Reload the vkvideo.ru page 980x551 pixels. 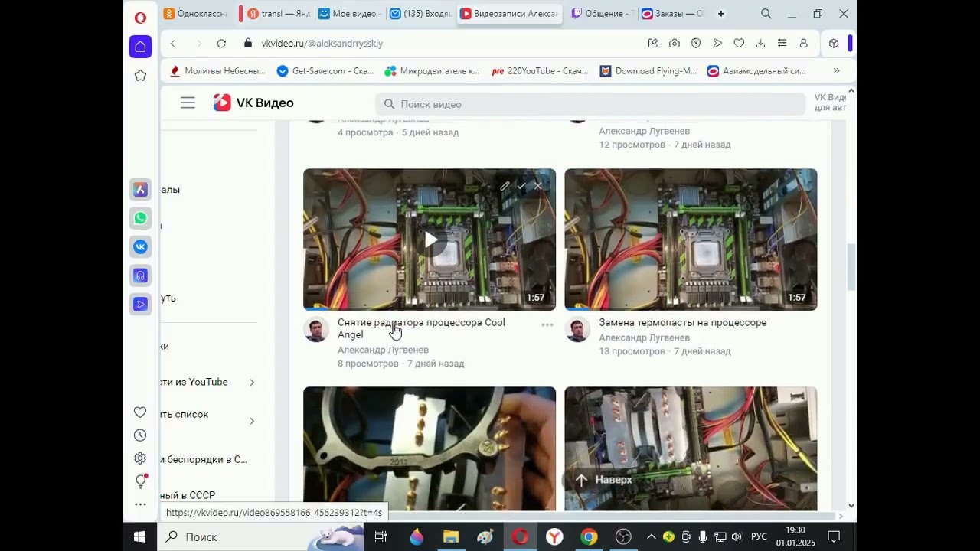tap(221, 44)
